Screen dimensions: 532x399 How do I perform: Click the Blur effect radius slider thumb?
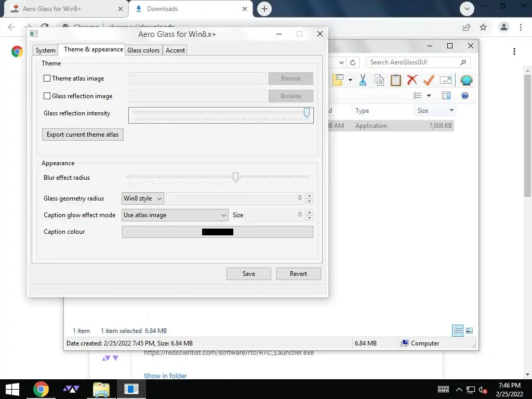(235, 177)
